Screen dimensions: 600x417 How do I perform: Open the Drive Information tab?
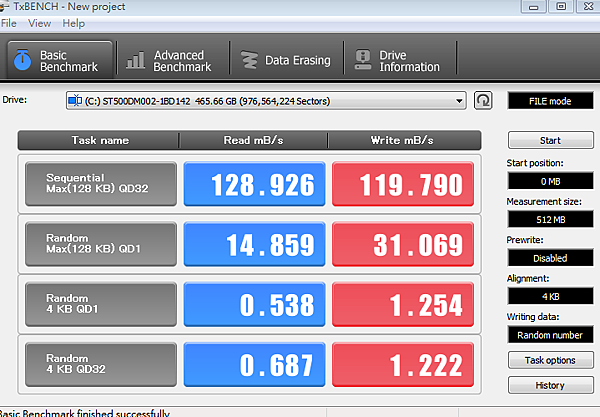coord(399,60)
